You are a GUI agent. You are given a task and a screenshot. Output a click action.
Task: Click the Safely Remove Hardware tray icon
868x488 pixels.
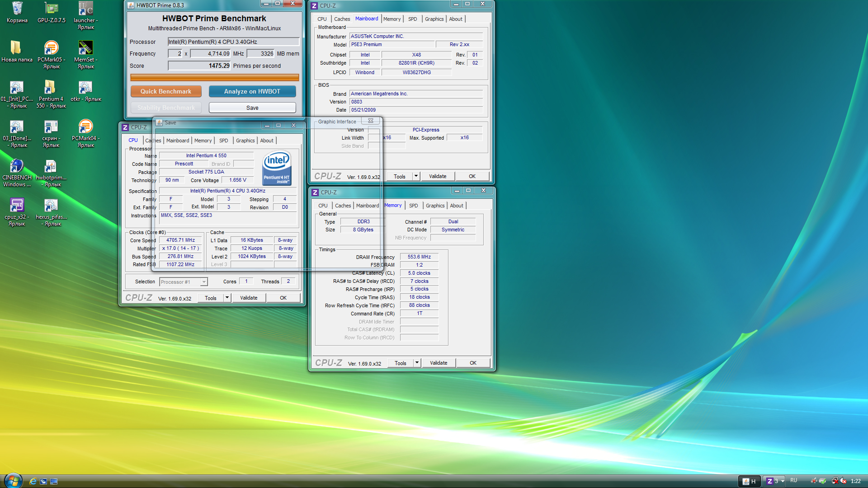tap(823, 481)
